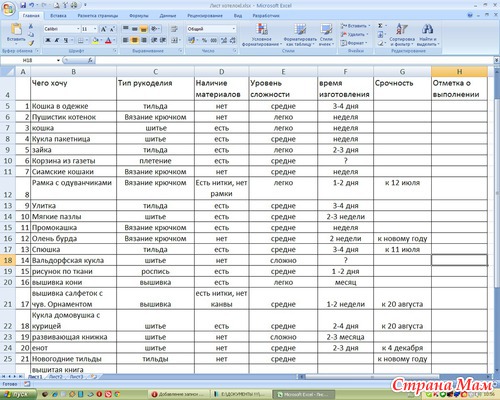This screenshot has height=400, width=500.
Task: Open the Merge and Center dropdown
Action: (180, 40)
